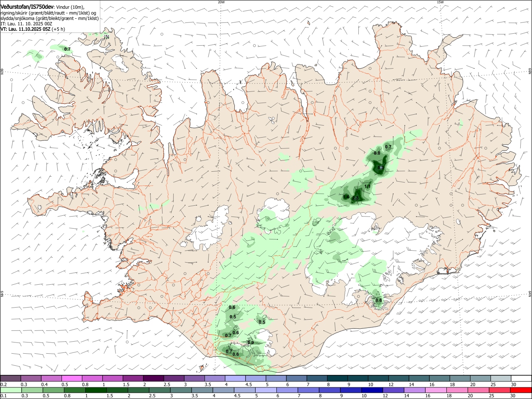Click the 'slydda/snjókoma' legend description line
The height and width of the screenshot is (399, 532).
(49, 18)
